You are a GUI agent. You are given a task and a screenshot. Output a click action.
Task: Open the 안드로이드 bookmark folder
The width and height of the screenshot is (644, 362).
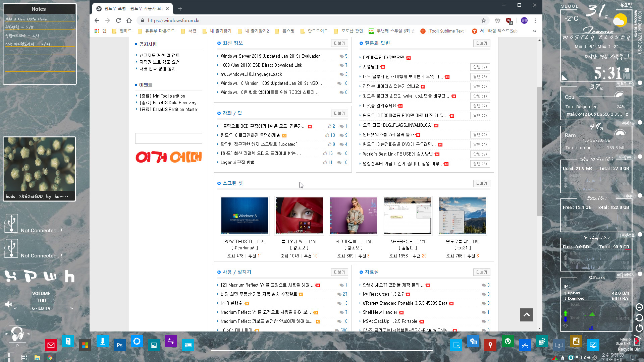(x=314, y=31)
